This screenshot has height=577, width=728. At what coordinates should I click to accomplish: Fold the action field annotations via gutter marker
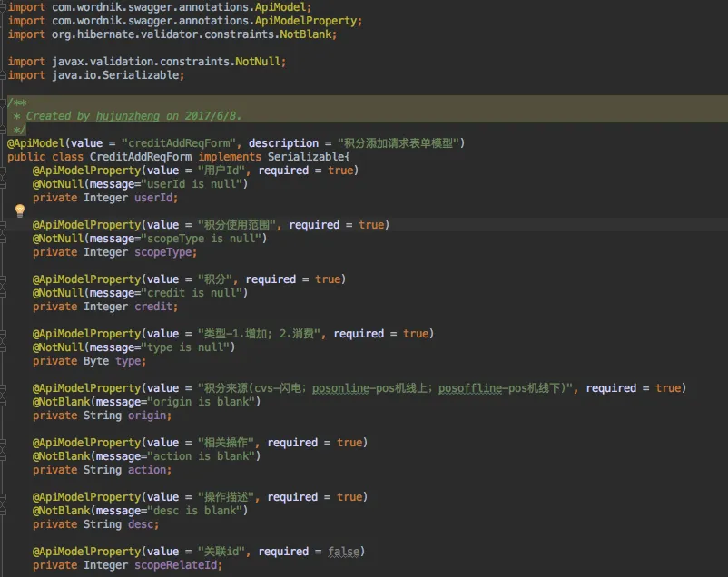(x=4, y=443)
